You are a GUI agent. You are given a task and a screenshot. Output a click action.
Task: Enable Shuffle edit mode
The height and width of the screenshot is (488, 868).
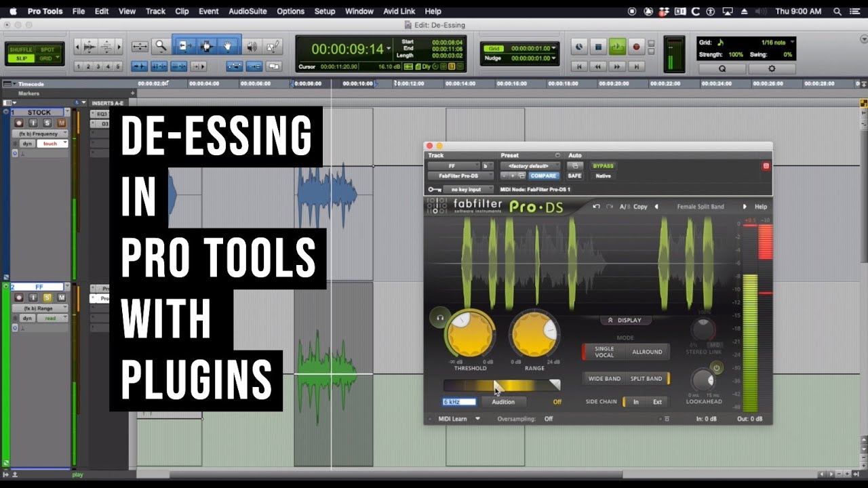[20, 49]
